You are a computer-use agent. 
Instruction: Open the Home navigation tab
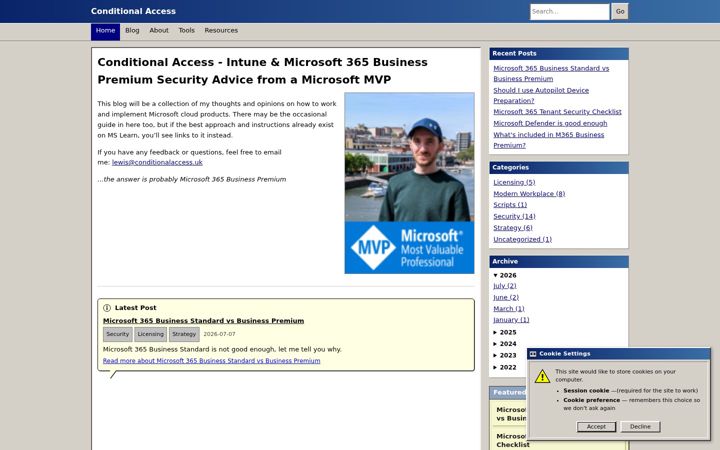click(x=105, y=31)
